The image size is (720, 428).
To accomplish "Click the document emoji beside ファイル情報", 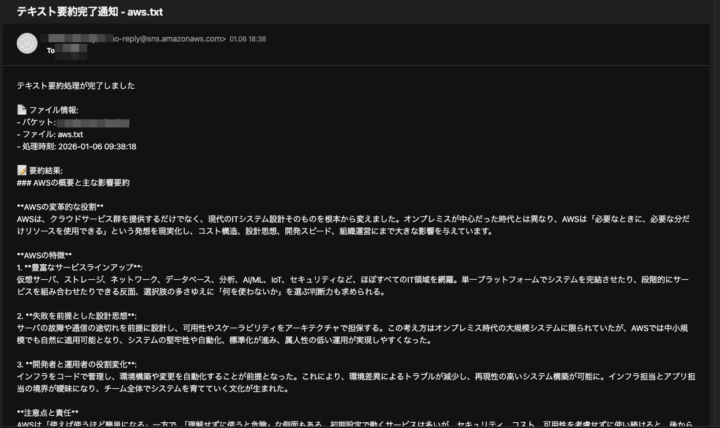I will [22, 109].
